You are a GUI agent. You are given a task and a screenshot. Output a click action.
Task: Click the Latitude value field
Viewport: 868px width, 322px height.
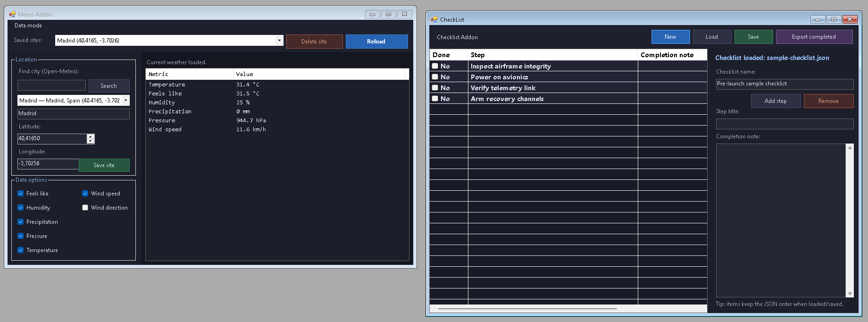coord(52,139)
